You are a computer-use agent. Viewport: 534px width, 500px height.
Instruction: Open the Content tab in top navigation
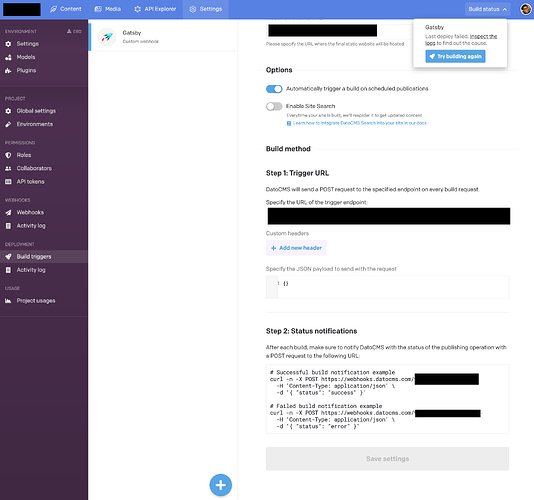[66, 9]
